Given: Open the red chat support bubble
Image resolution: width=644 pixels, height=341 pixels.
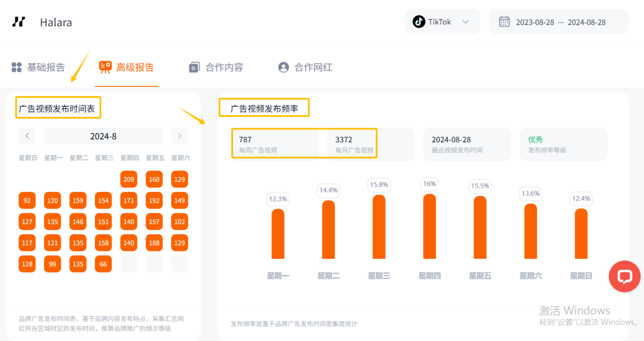Looking at the screenshot, I should (x=624, y=277).
